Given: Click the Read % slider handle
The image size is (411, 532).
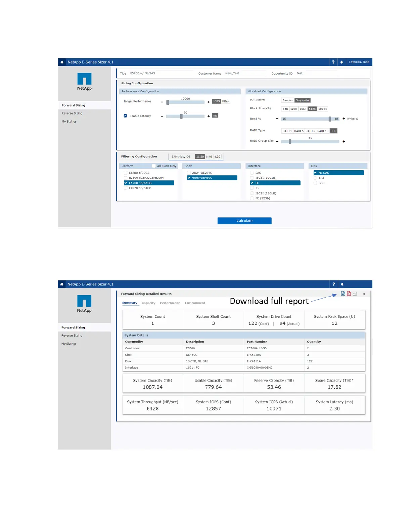Looking at the screenshot, I should pyautogui.click(x=330, y=119).
